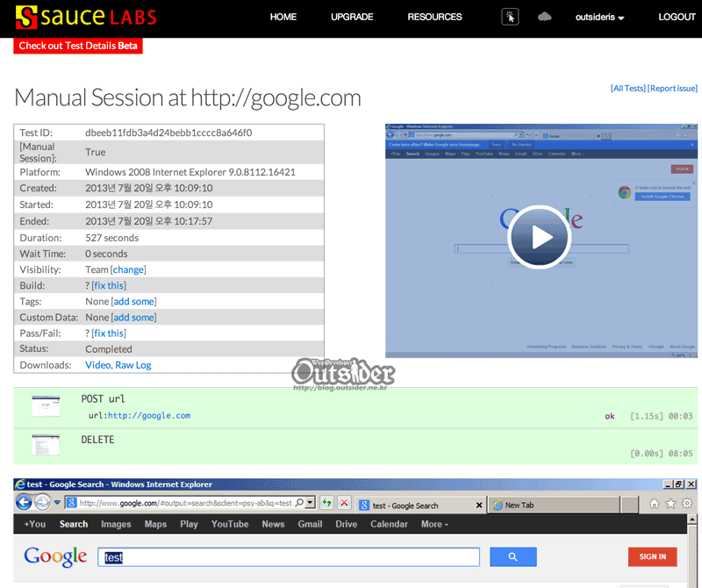Open Images in Google bar

coord(116,524)
